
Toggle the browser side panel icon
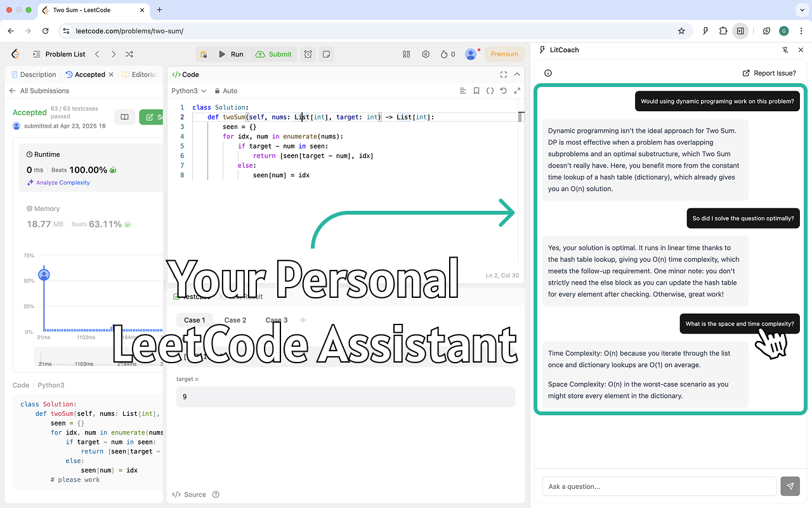(x=740, y=30)
